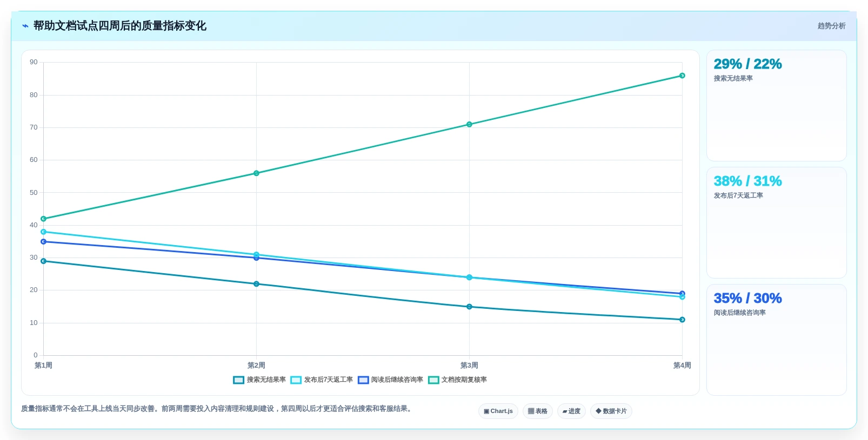
Task: Click the 90 y-axis tick label
Action: point(34,62)
